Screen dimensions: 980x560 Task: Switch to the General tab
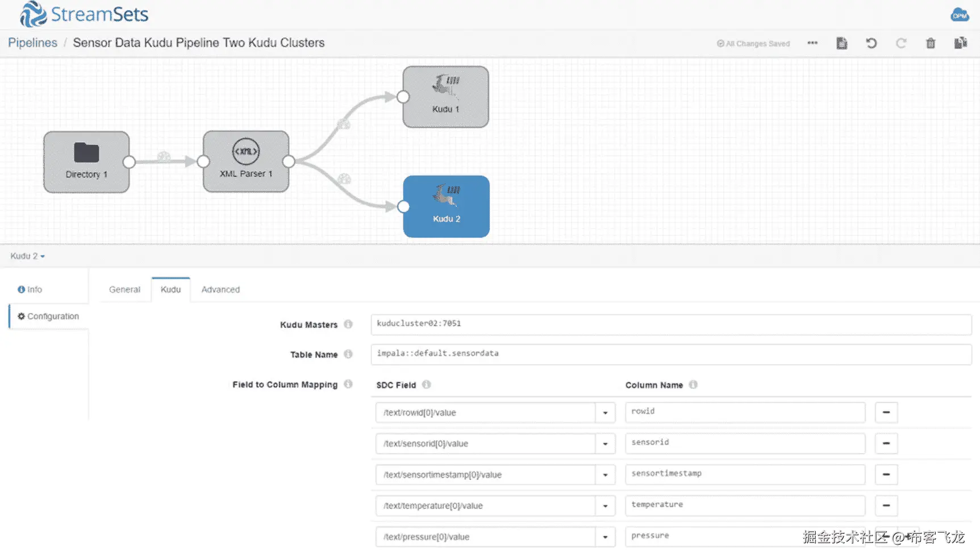[124, 289]
